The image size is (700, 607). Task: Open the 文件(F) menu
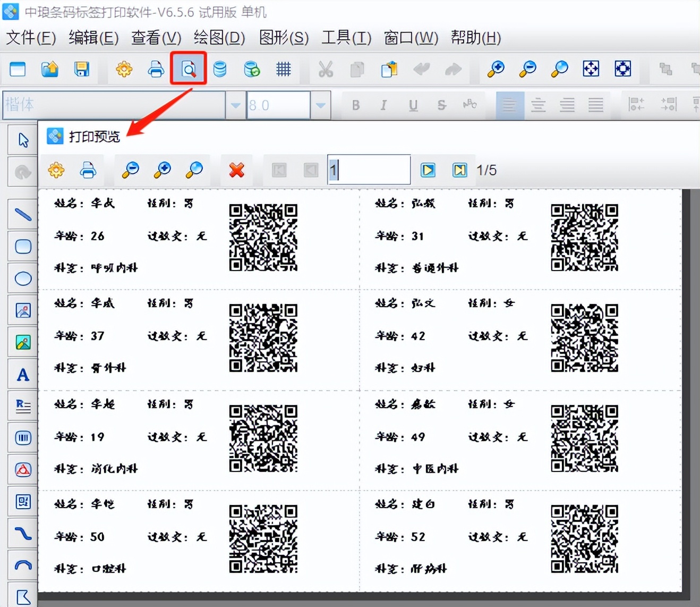[31, 38]
